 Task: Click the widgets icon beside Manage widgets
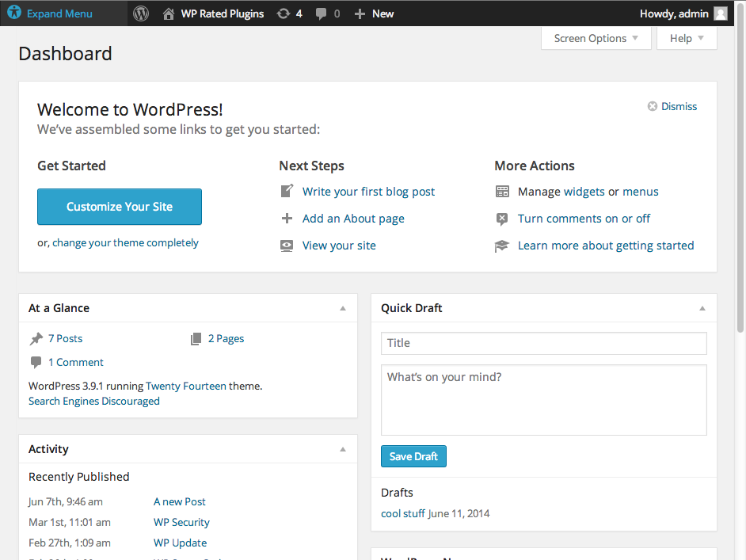pos(502,191)
